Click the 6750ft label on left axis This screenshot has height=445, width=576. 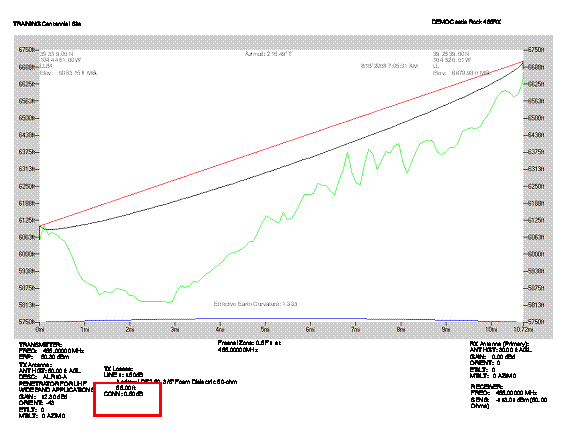tap(28, 49)
